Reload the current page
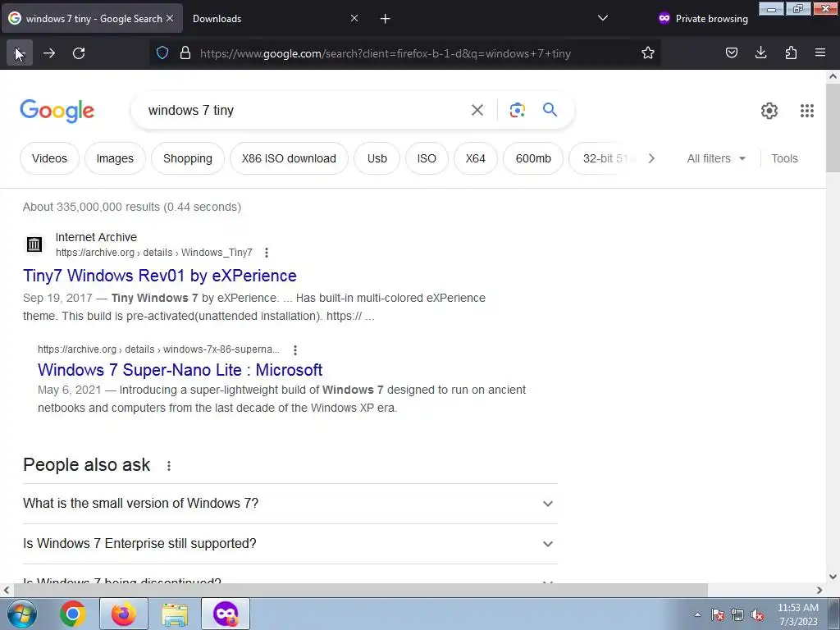 coord(79,53)
